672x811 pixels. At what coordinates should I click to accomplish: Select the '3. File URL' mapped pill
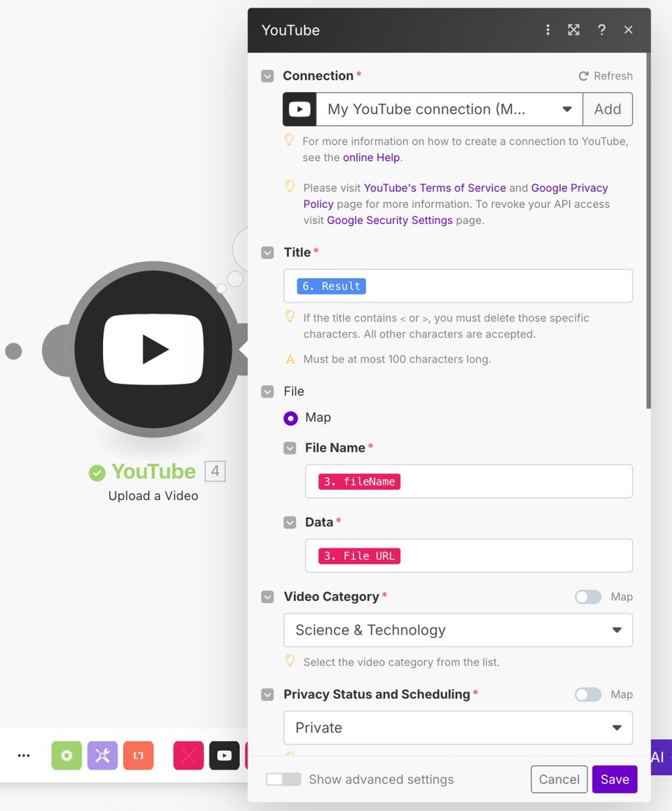click(359, 556)
